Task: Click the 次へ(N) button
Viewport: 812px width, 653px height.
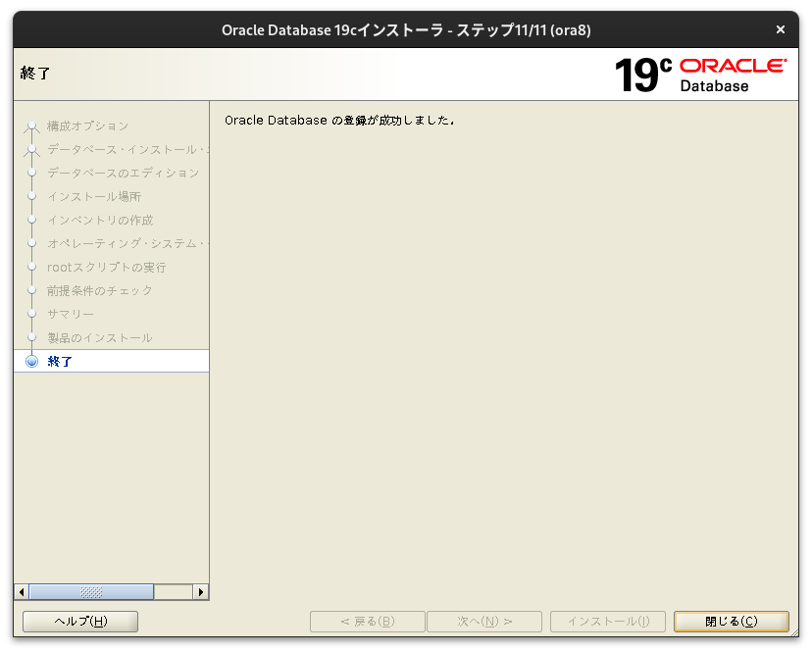Action: [x=484, y=621]
